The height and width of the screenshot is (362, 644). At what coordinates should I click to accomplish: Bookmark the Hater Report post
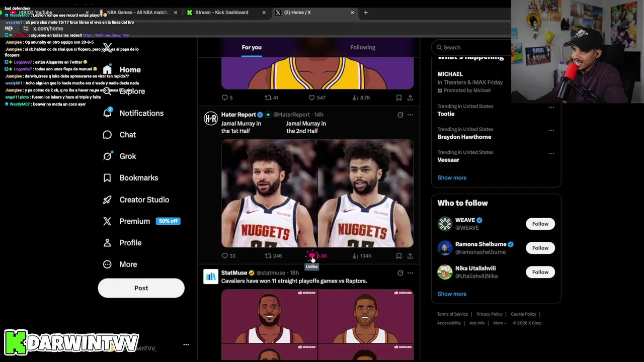398,256
